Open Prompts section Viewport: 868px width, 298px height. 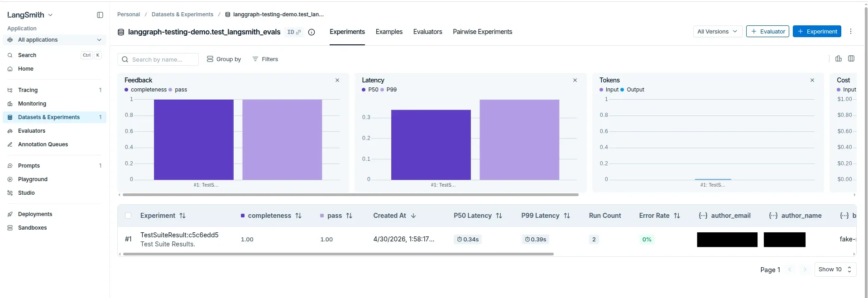coord(54,166)
